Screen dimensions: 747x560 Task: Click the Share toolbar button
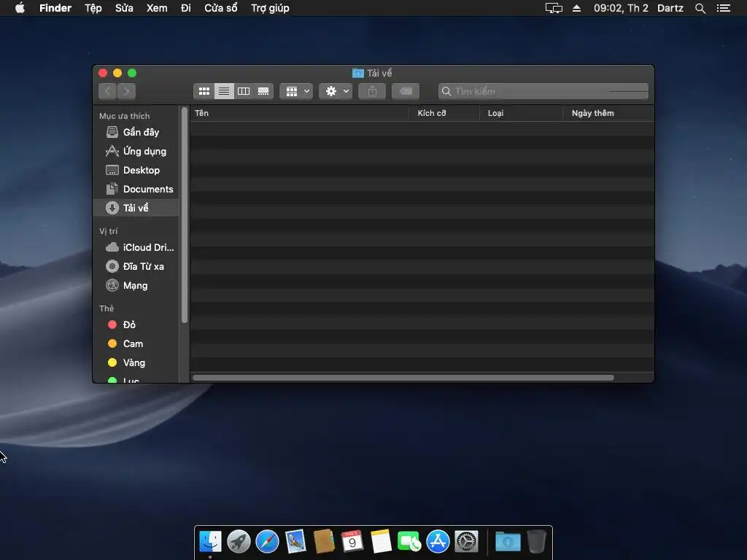372,91
